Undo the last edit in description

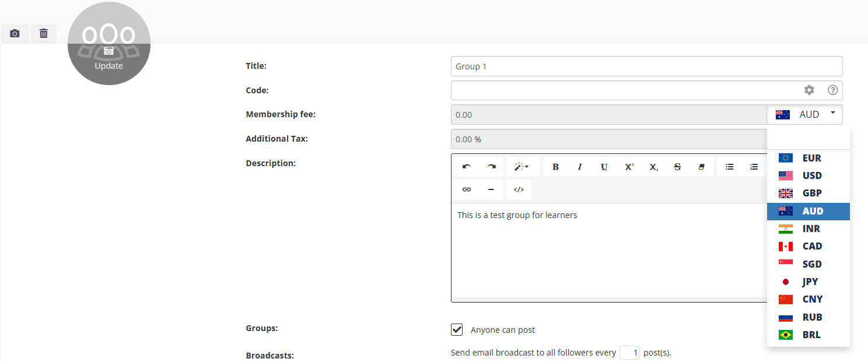point(467,167)
